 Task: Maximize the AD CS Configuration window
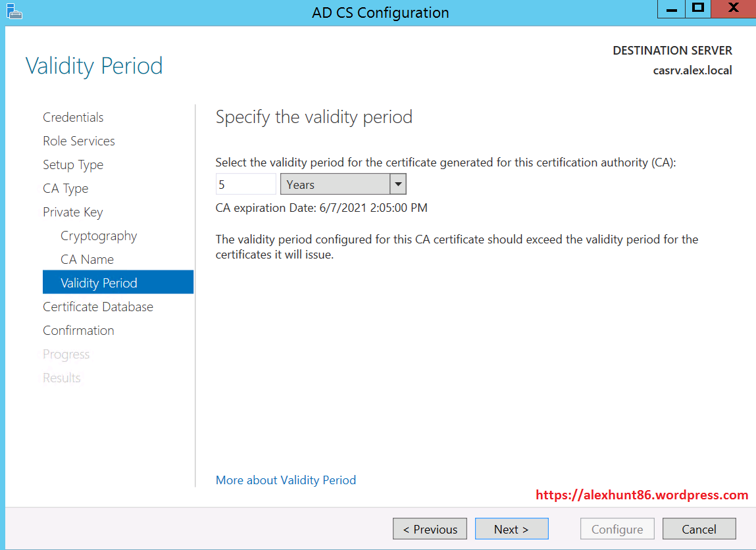(698, 9)
